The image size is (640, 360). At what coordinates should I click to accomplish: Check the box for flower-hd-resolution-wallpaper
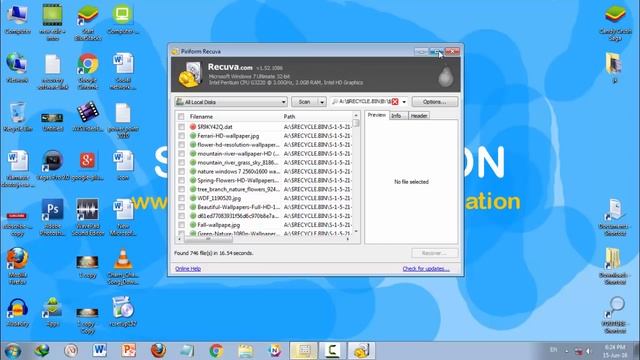pos(181,145)
